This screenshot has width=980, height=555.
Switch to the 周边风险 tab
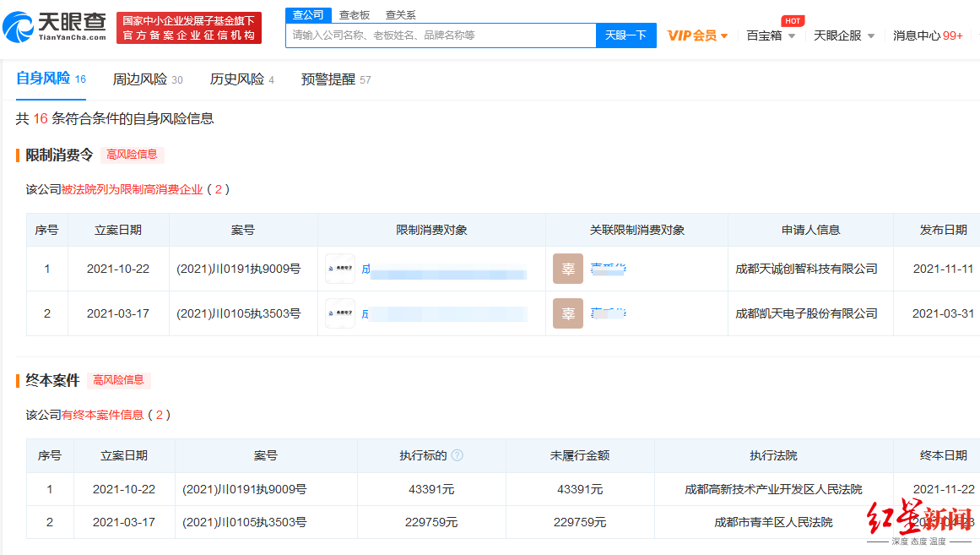(x=148, y=79)
